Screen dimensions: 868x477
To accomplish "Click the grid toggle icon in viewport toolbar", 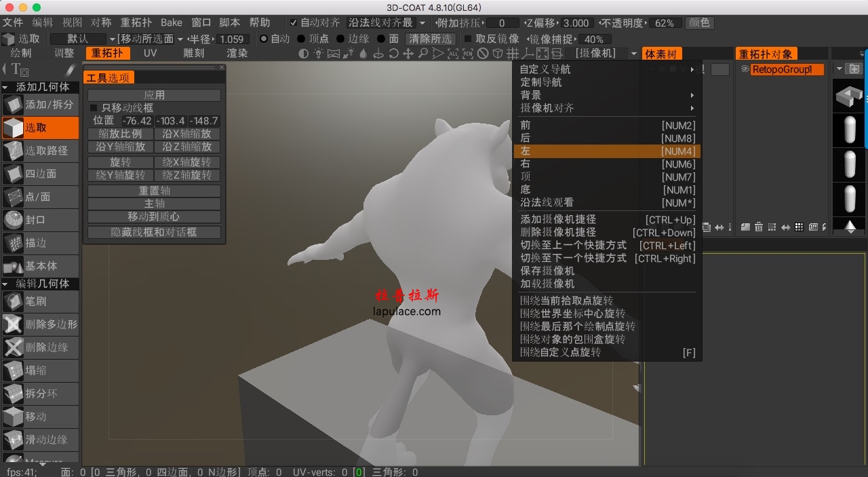I will pyautogui.click(x=513, y=54).
